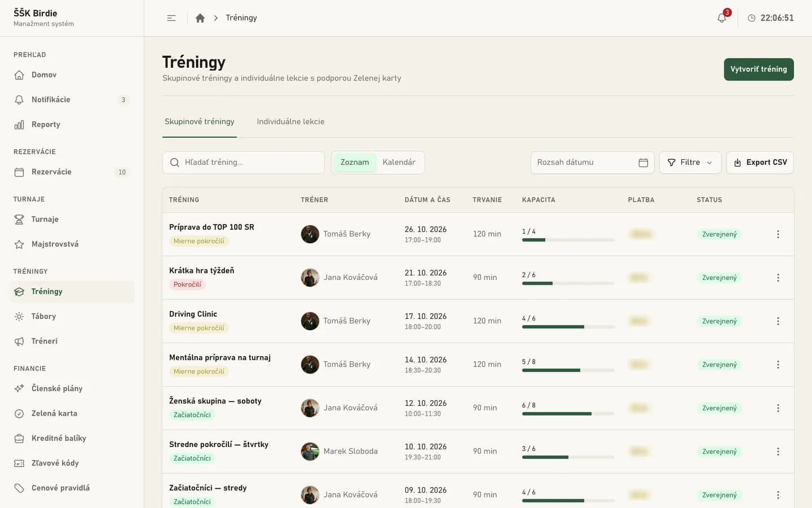
Task: Open Zelená karta in the sidebar
Action: (x=72, y=414)
